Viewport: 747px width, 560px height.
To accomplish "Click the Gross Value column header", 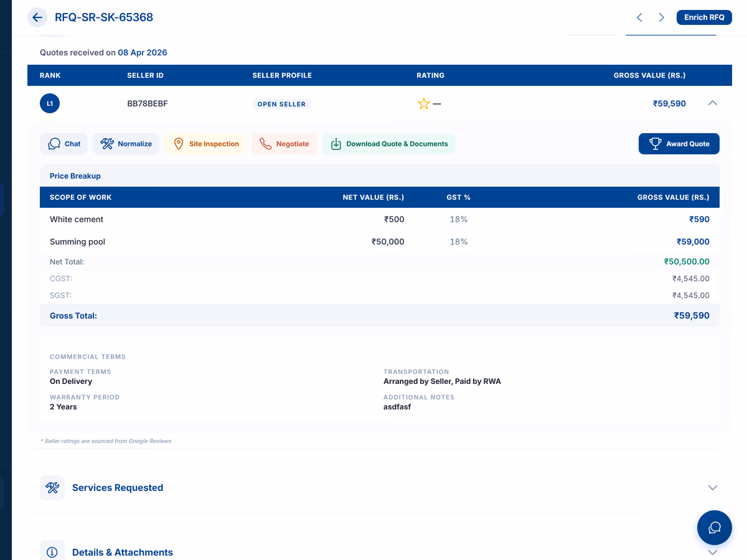I will 649,75.
